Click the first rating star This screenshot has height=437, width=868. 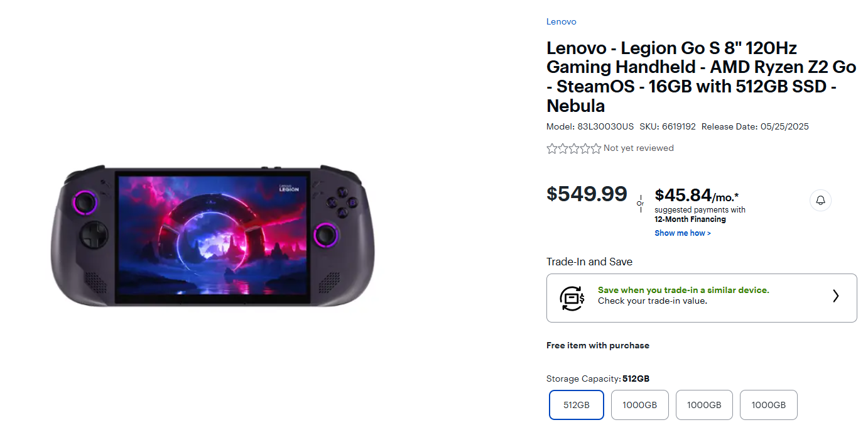(x=551, y=148)
